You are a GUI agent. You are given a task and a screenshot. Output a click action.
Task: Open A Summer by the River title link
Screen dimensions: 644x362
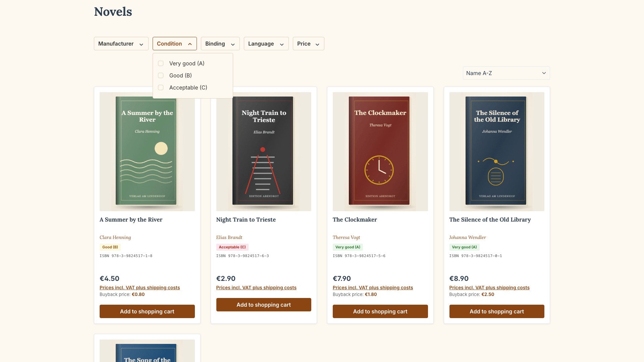tap(131, 220)
